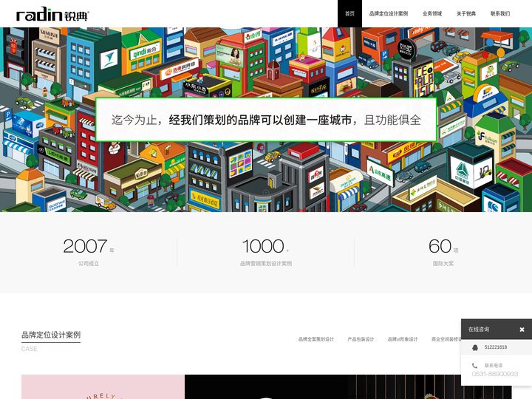Click the CASE subtitle text
The height and width of the screenshot is (399, 532).
pos(29,349)
